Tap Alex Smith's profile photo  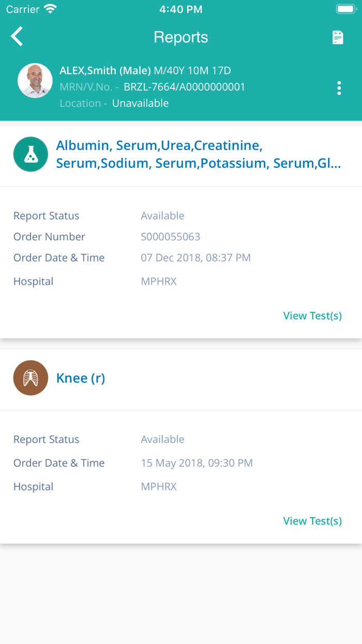(35, 81)
